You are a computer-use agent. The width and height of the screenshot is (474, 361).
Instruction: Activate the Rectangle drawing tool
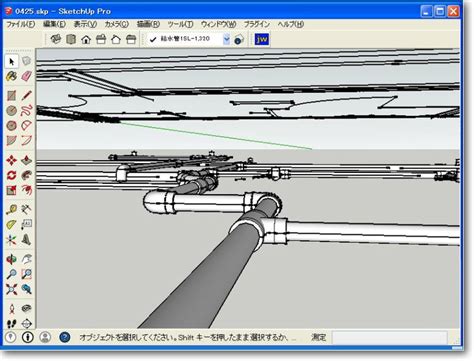coord(12,96)
